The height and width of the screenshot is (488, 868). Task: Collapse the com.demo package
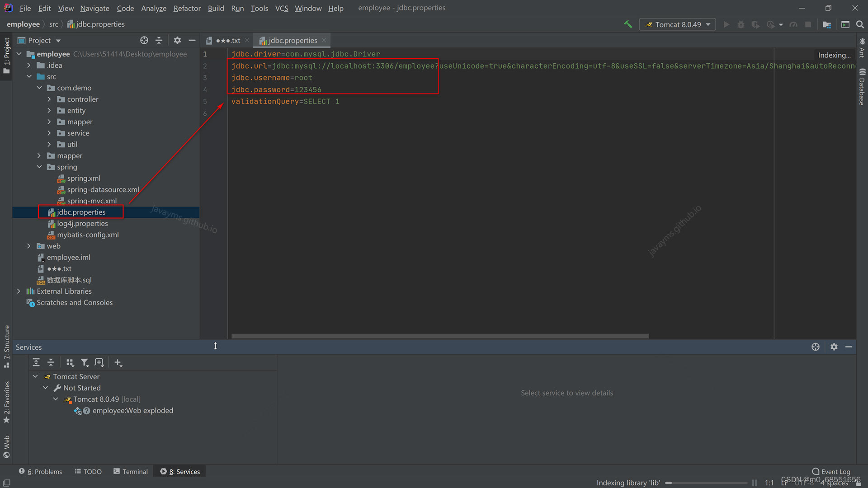(39, 88)
